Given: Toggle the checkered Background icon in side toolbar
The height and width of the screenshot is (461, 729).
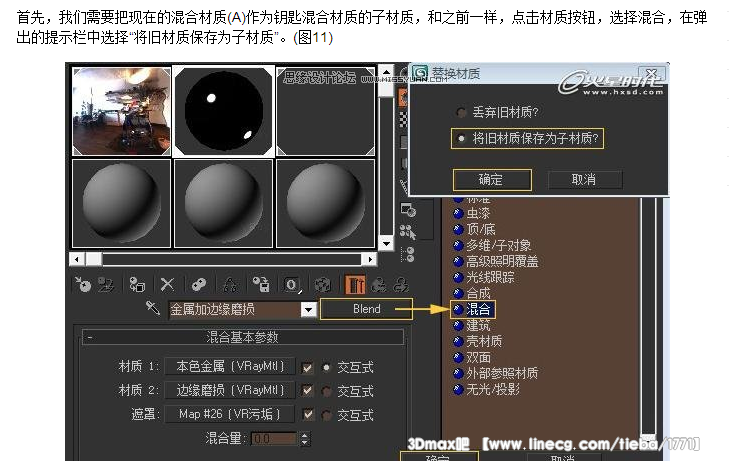Looking at the screenshot, I should point(403,119).
